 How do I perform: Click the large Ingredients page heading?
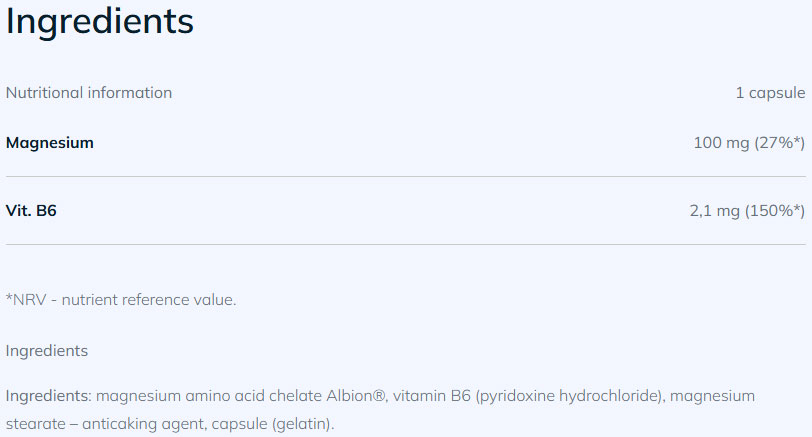point(99,22)
